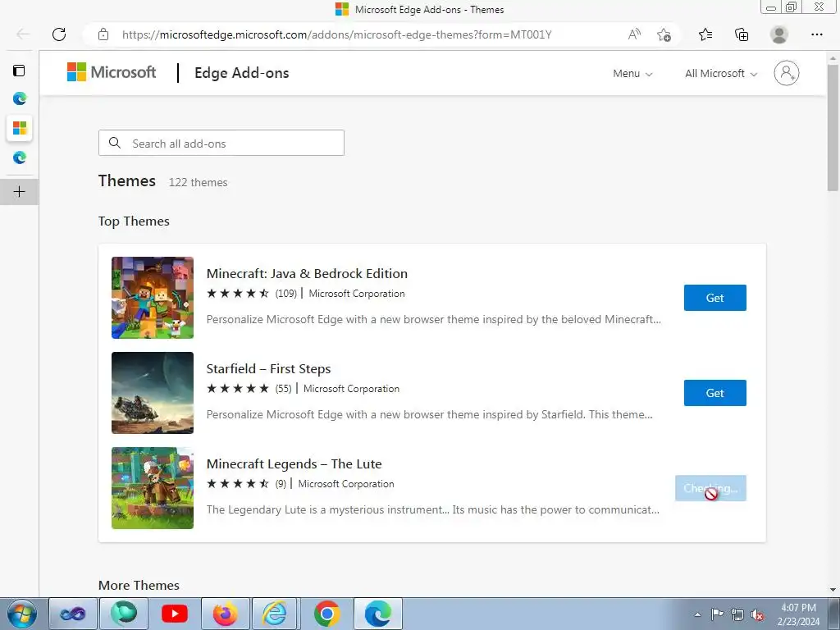Click the Starfield five-star rating
Screen dimensions: 840x630
pyautogui.click(x=238, y=388)
